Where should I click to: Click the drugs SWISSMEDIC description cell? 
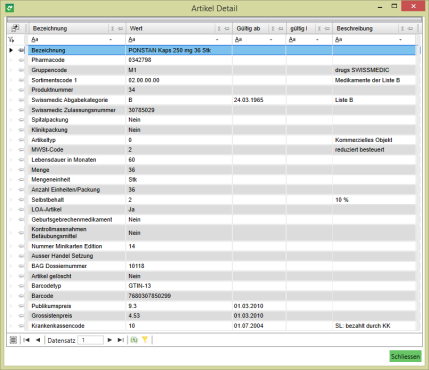pyautogui.click(x=362, y=70)
